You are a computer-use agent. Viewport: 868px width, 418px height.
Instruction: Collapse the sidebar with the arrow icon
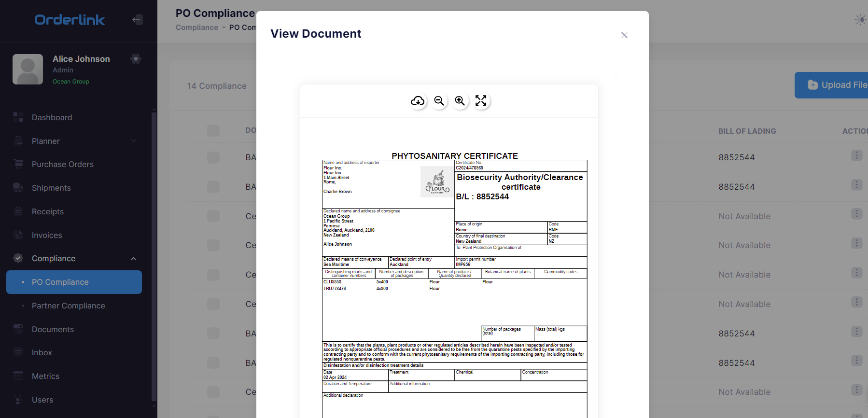pyautogui.click(x=137, y=20)
